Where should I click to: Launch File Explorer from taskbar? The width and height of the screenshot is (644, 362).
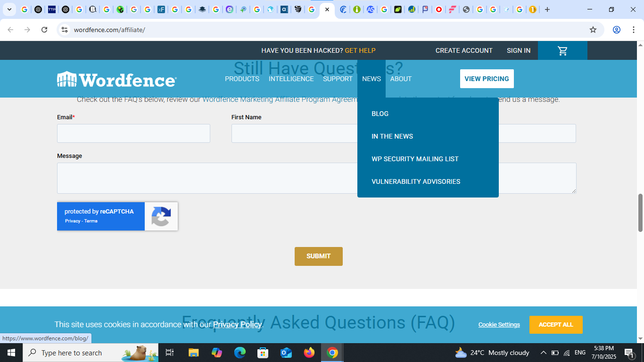tap(193, 353)
